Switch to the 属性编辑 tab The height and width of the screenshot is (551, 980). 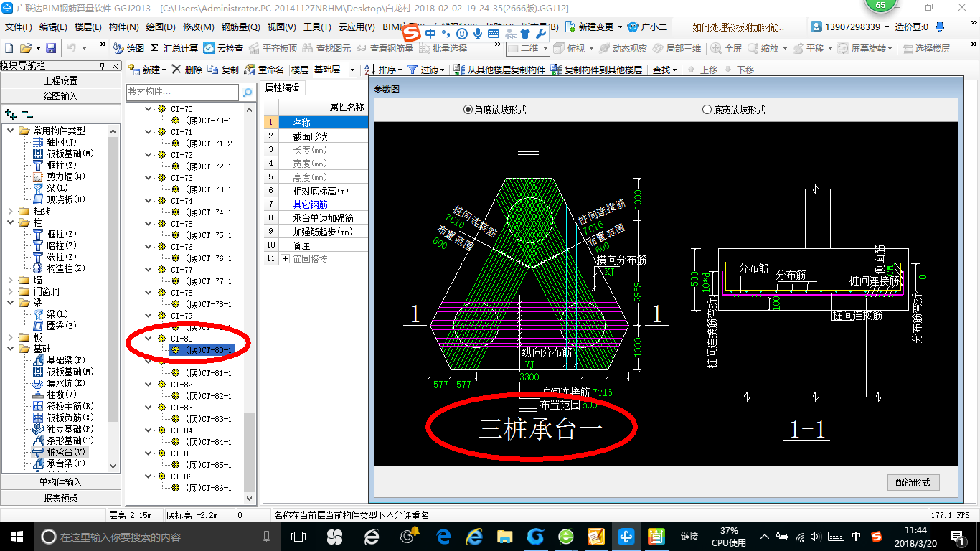283,88
